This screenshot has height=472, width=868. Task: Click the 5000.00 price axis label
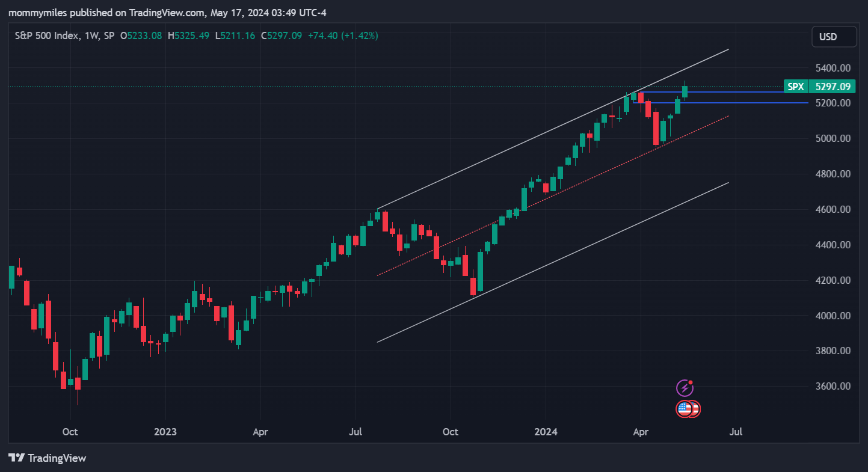pyautogui.click(x=833, y=139)
